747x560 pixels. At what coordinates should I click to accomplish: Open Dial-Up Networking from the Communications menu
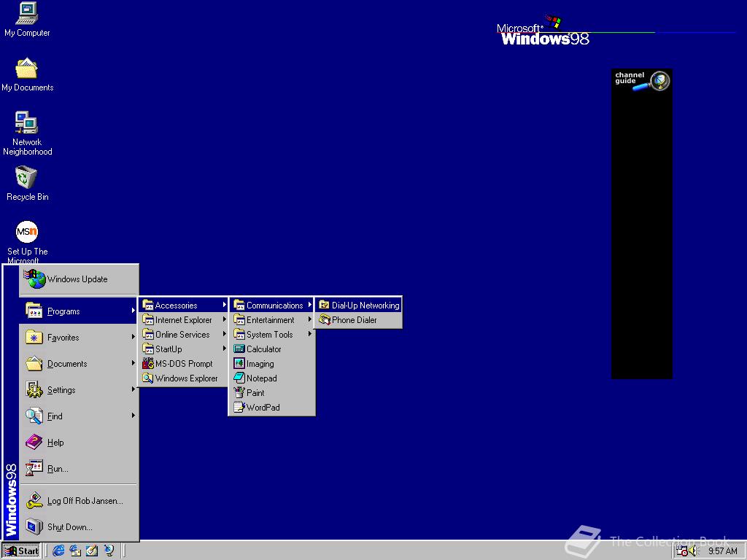[x=359, y=306]
